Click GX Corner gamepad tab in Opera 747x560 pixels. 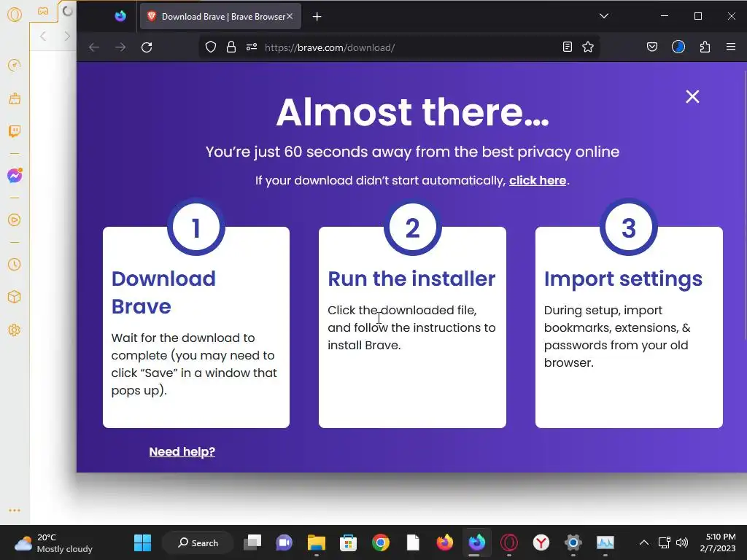43,11
